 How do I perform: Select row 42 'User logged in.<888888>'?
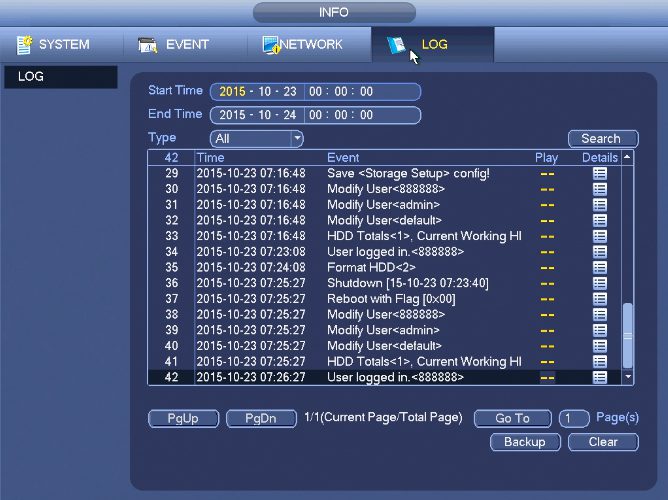tap(384, 377)
